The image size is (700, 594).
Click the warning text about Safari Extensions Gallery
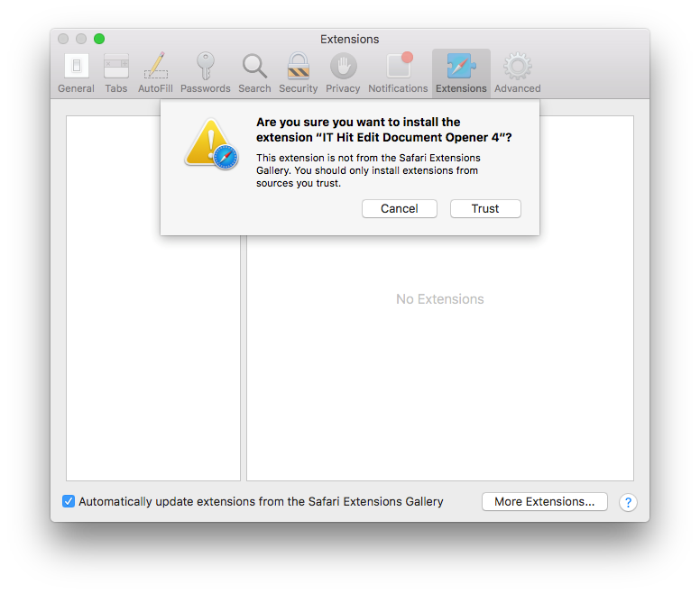pyautogui.click(x=368, y=170)
